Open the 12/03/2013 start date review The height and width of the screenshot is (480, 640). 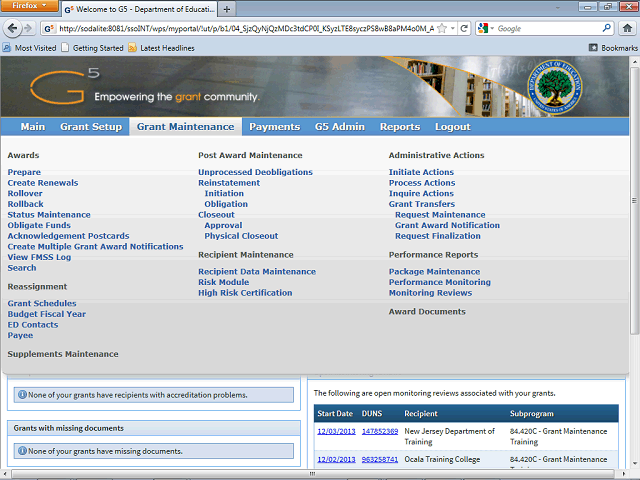coord(334,431)
